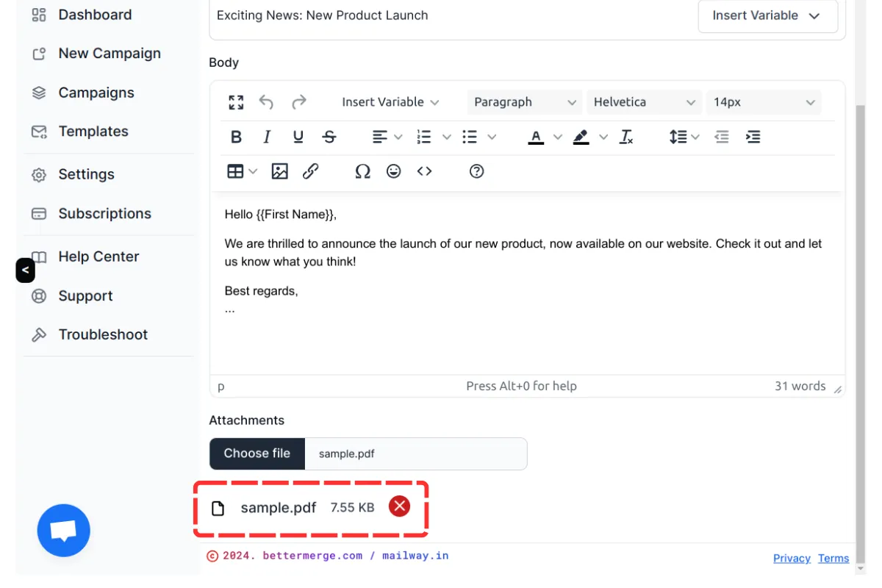Insert an image into the message

pos(279,171)
